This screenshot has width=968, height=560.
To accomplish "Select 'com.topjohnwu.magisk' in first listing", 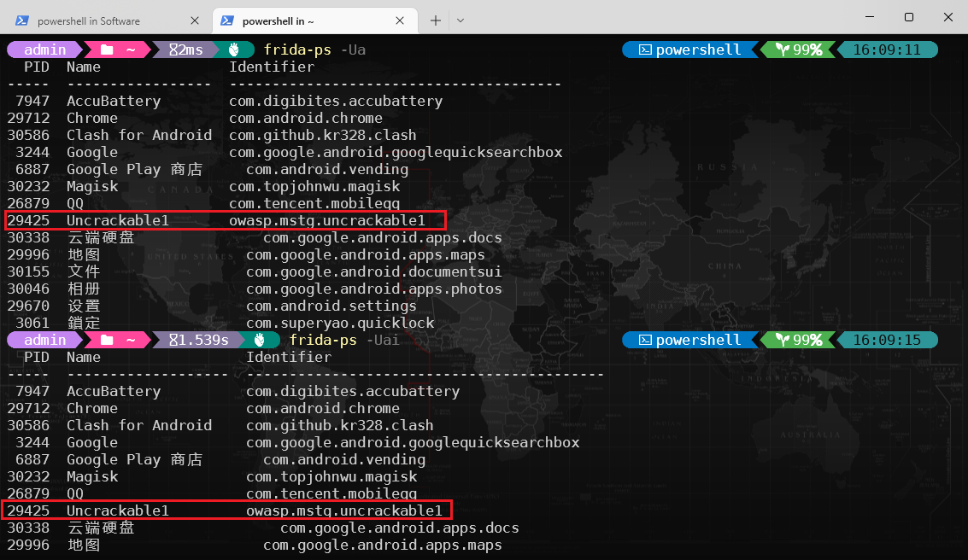I will pos(314,186).
